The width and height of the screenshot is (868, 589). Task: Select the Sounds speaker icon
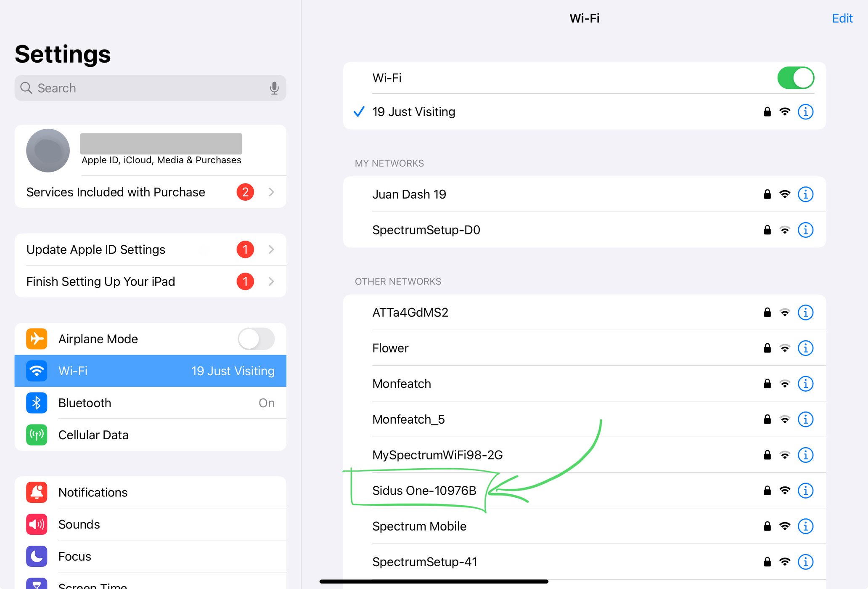point(37,524)
